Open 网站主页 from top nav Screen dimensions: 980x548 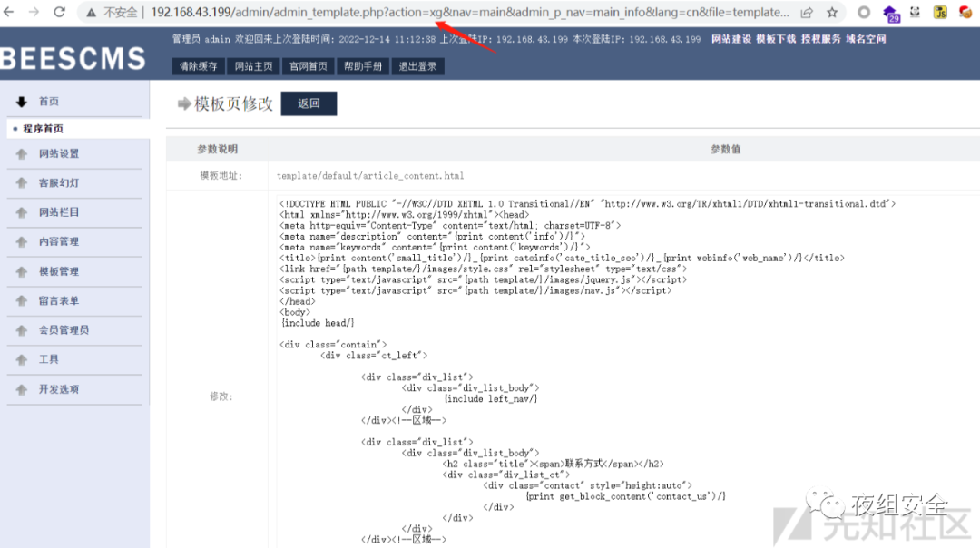point(253,66)
